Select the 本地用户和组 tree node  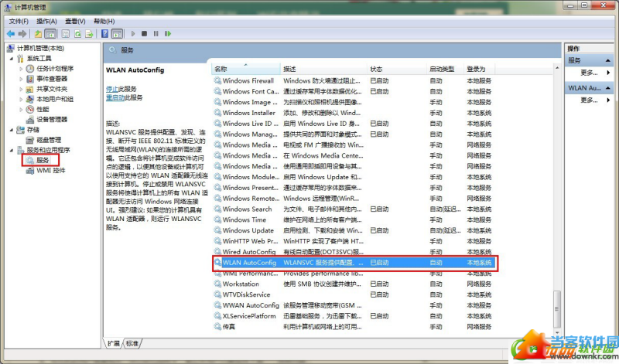[55, 100]
